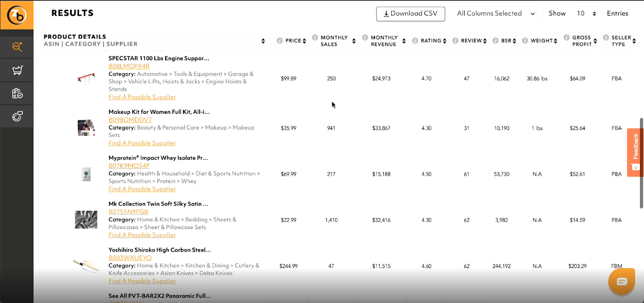The height and width of the screenshot is (303, 644).
Task: Open ASIN link B08LMQPR4R
Action: point(129,66)
